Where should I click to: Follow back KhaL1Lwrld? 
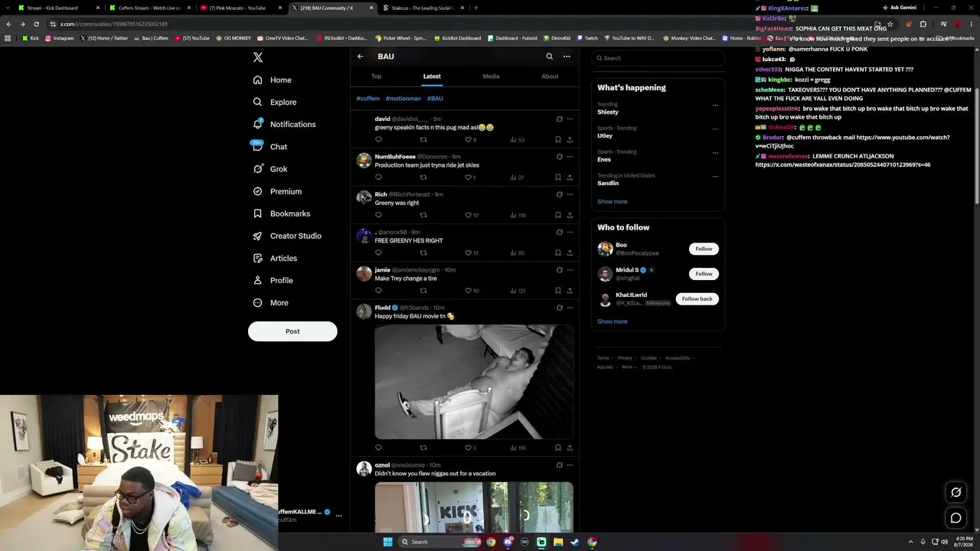coord(697,299)
